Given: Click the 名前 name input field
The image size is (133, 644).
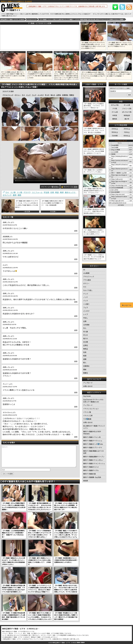Looking at the screenshot, I should tap(26, 470).
